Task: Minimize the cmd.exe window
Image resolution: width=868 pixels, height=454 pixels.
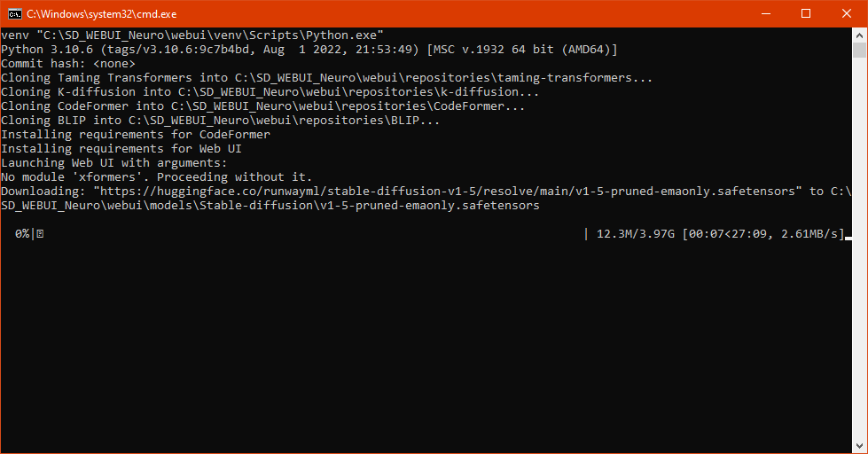Action: (764, 13)
